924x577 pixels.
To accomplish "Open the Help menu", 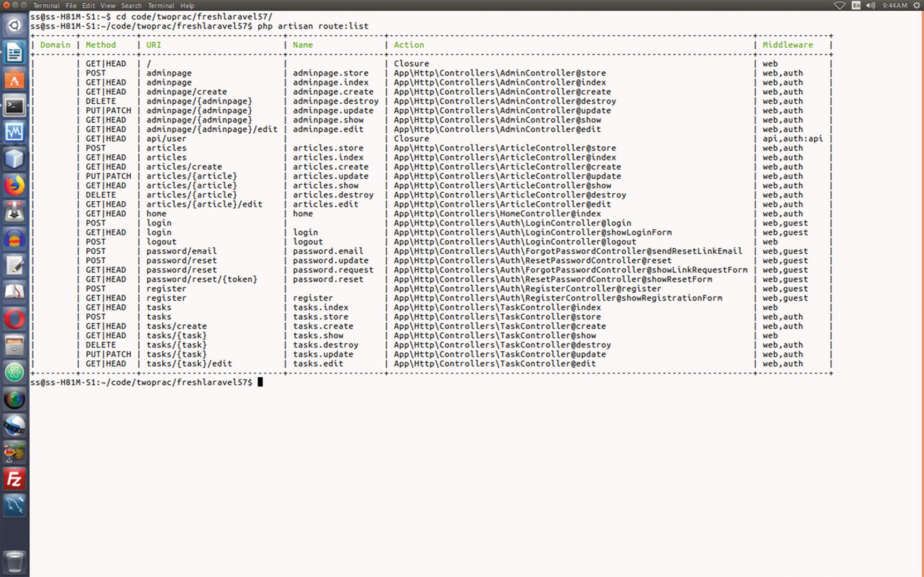I will 187,5.
